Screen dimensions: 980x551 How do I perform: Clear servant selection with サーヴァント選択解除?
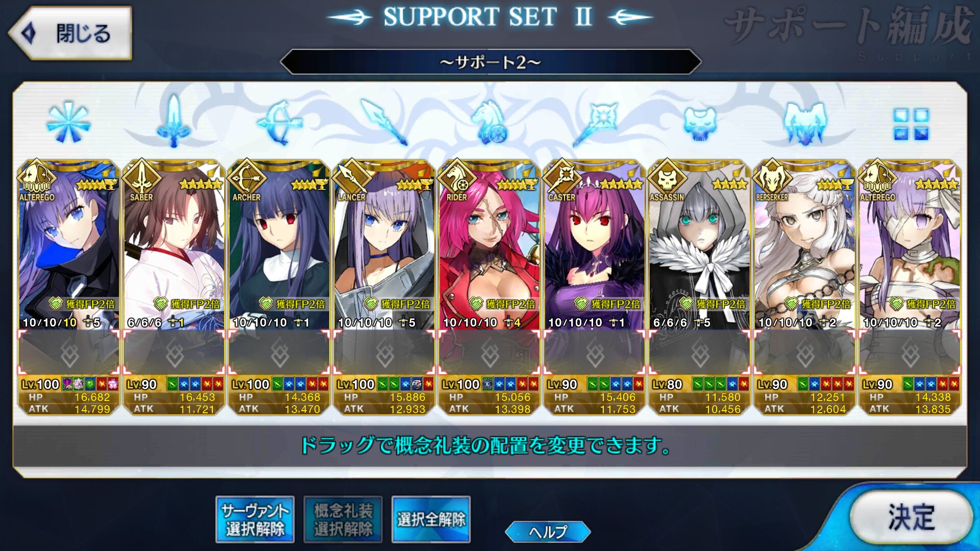click(255, 519)
